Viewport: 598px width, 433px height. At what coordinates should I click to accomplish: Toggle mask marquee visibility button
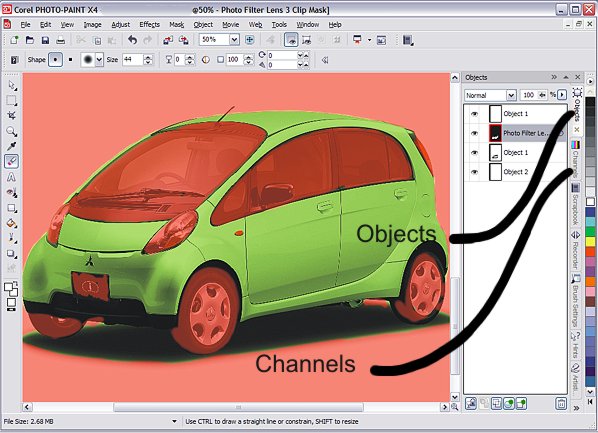(x=306, y=40)
